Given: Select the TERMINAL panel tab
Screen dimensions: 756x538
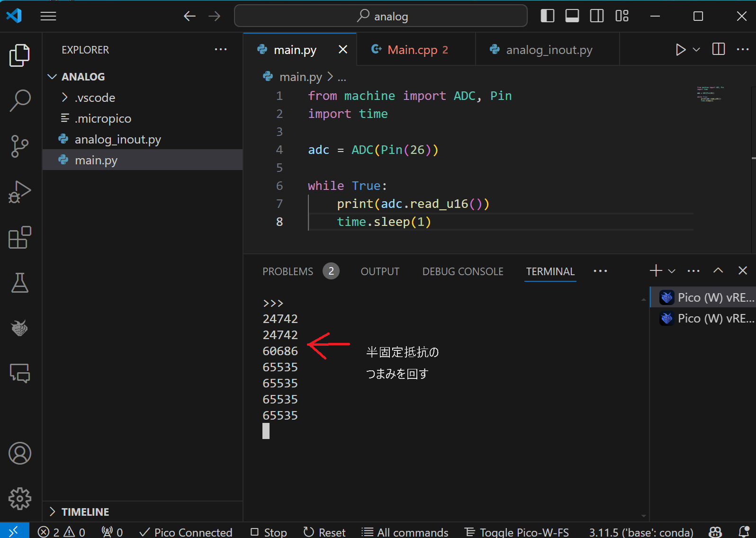Looking at the screenshot, I should [550, 271].
